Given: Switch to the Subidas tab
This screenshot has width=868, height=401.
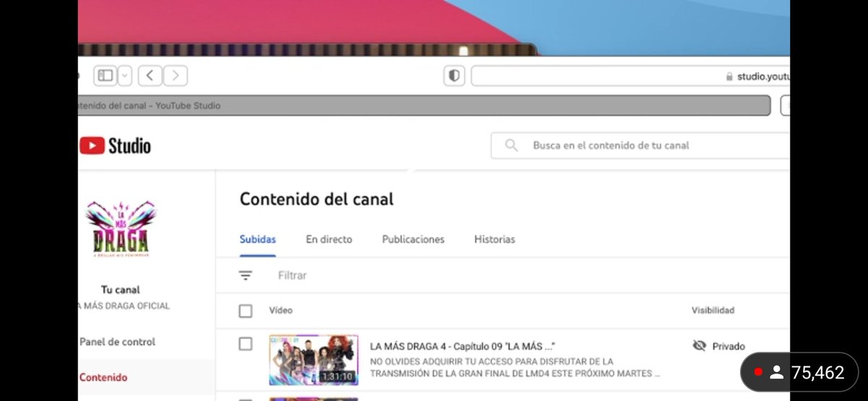Looking at the screenshot, I should [x=258, y=240].
